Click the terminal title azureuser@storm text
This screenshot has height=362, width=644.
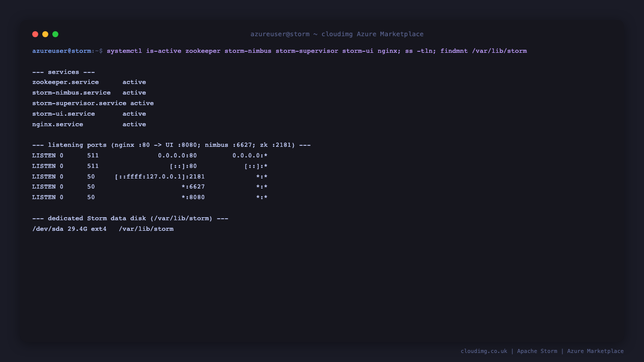click(280, 34)
